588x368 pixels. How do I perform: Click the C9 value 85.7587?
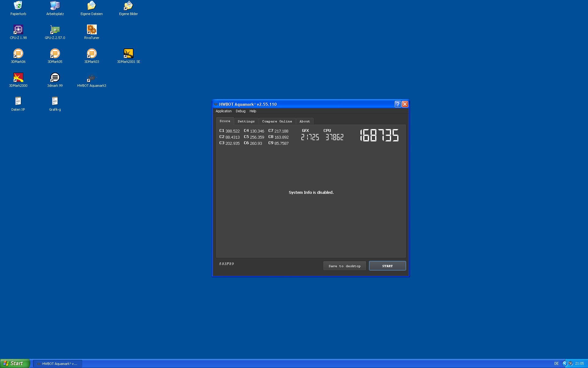pos(281,143)
